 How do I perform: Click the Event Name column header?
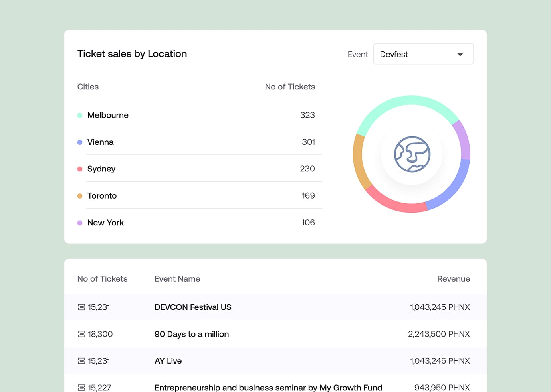pyautogui.click(x=177, y=279)
